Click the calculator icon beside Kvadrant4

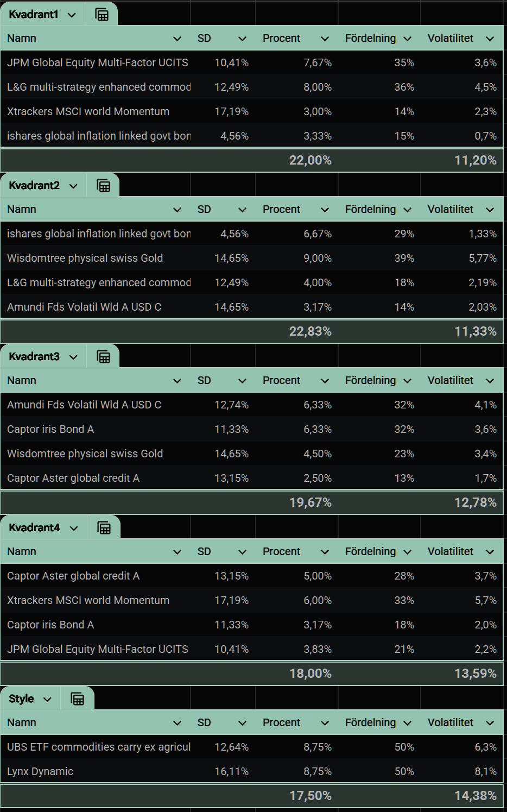(104, 528)
